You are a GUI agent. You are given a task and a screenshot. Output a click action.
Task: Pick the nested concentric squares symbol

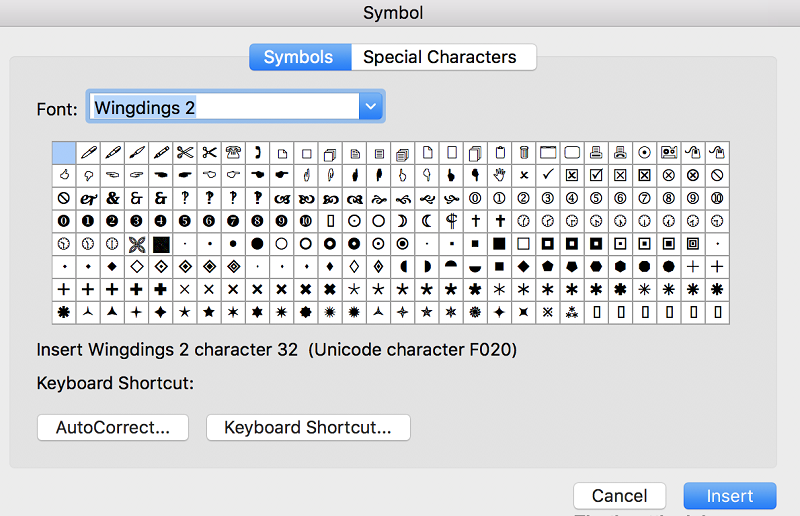point(693,244)
